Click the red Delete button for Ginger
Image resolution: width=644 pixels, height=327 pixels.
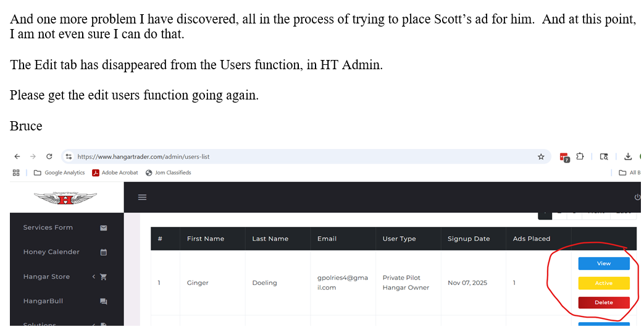603,302
